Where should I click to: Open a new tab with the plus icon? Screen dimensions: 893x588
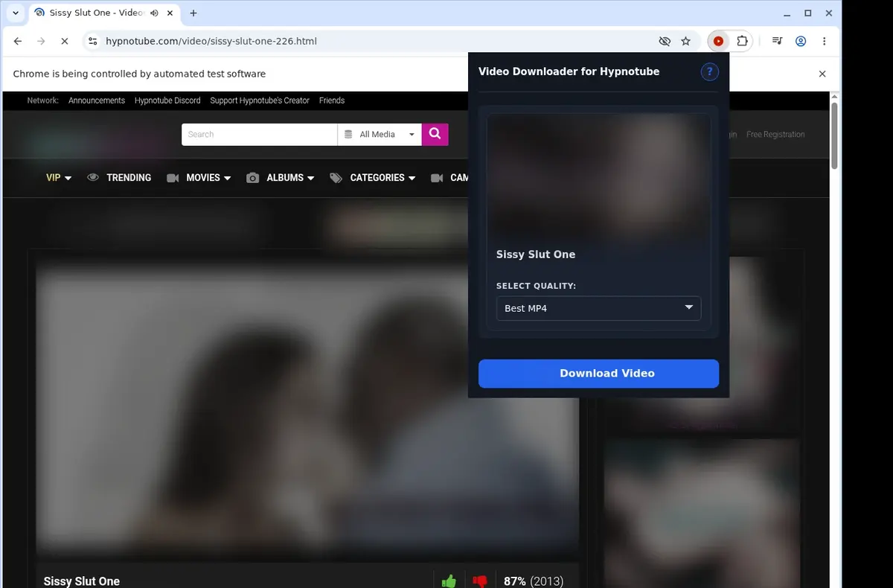(193, 13)
